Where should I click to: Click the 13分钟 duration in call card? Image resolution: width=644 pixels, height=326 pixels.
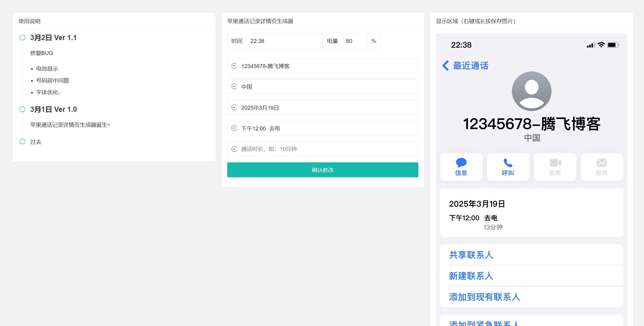[493, 227]
